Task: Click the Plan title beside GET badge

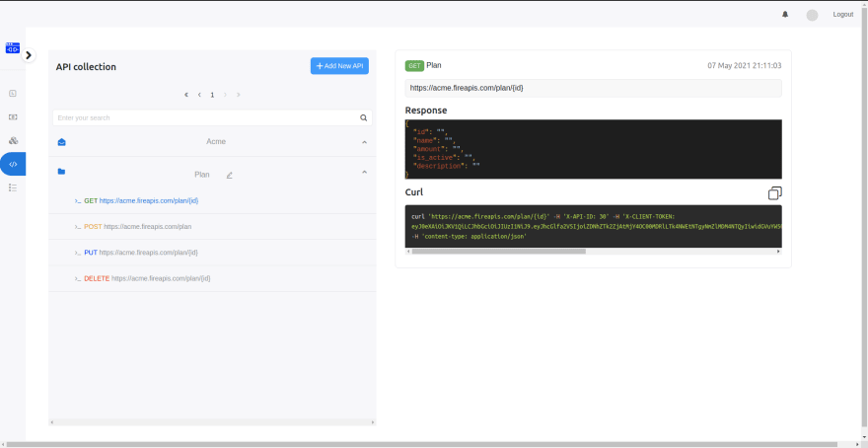Action: [x=434, y=65]
